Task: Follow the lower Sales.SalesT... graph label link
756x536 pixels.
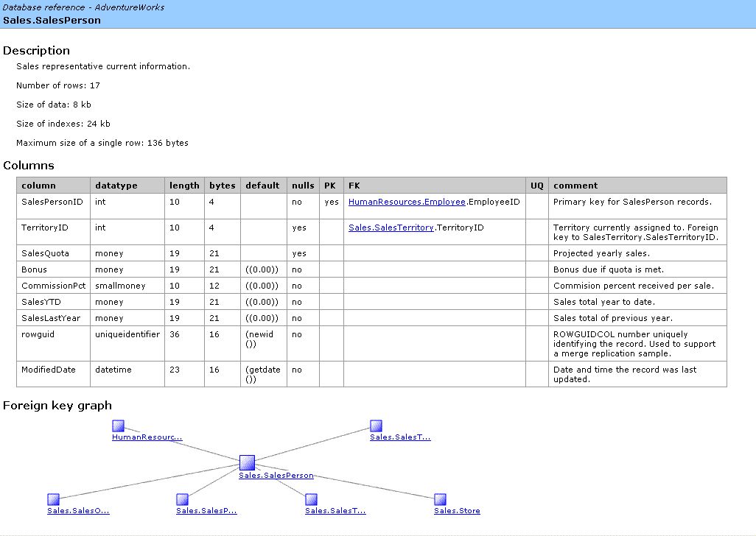Action: 335,511
